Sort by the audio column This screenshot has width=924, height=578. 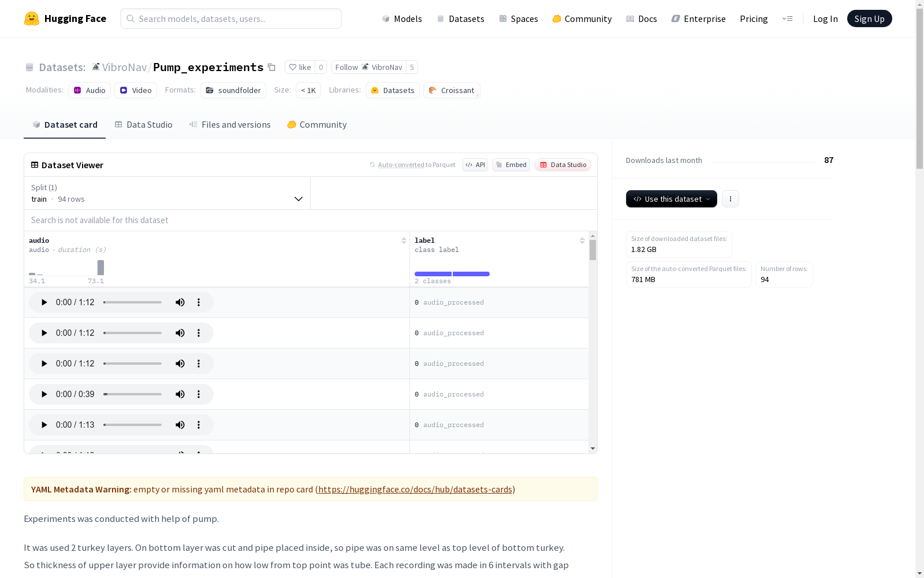pos(404,240)
